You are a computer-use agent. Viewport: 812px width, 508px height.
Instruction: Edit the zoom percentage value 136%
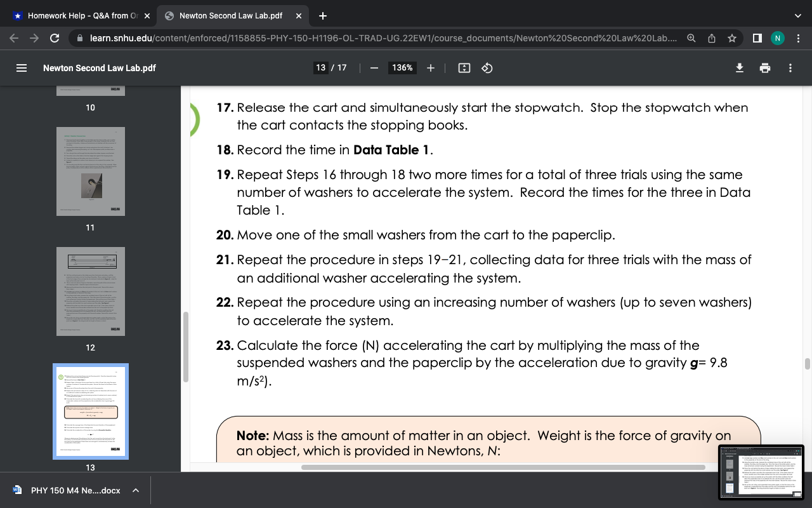[x=402, y=67]
